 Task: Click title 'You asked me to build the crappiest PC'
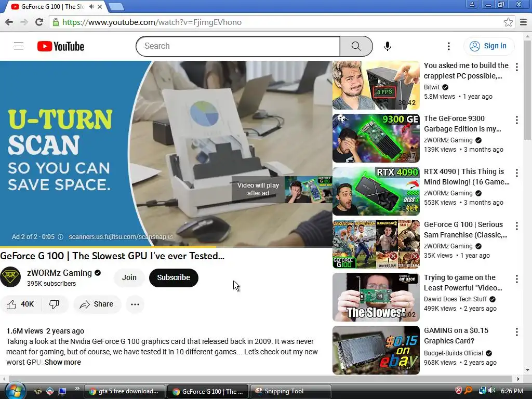point(466,71)
